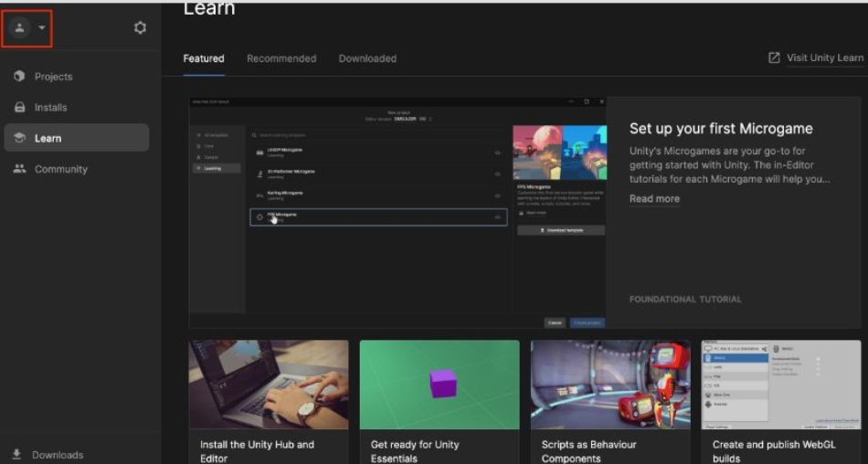Open the Downloaded tab
Viewport: 868px width, 464px height.
pyautogui.click(x=367, y=58)
